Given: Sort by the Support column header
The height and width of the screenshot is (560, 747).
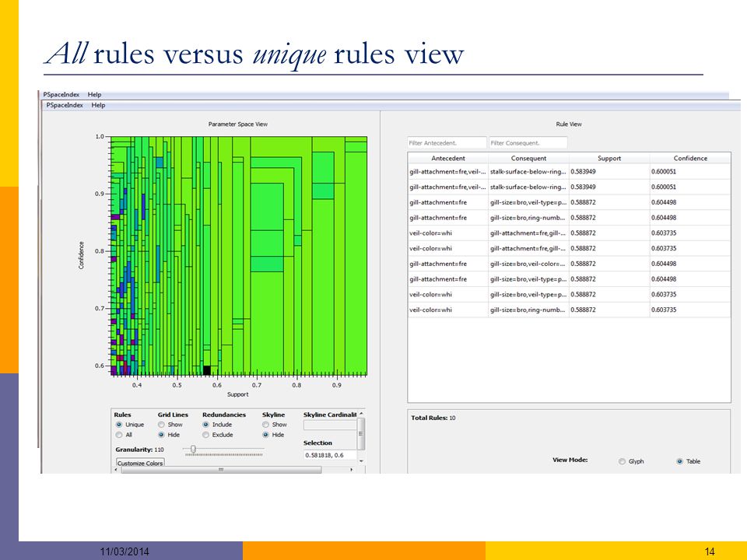Looking at the screenshot, I should 609,158.
